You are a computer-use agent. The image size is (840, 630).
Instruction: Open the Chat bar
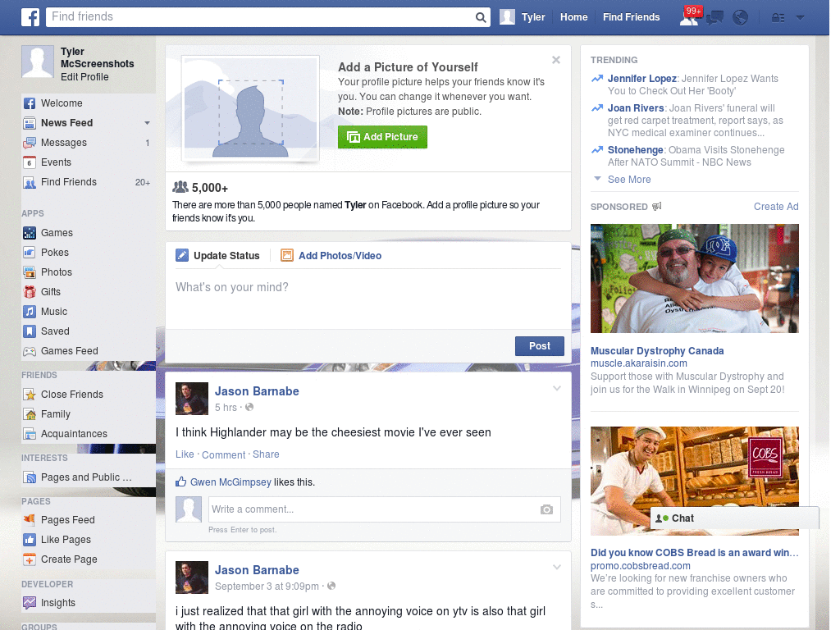(734, 518)
